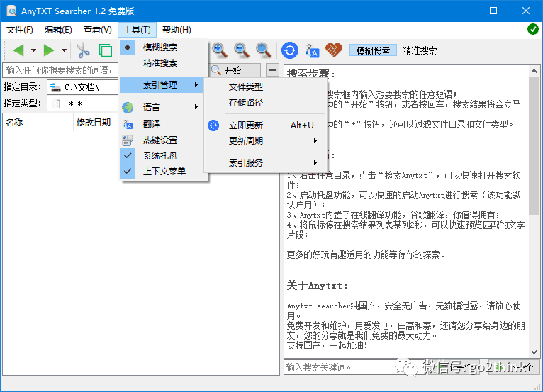Close the 工具(T) menu
543x392 pixels.
point(137,30)
